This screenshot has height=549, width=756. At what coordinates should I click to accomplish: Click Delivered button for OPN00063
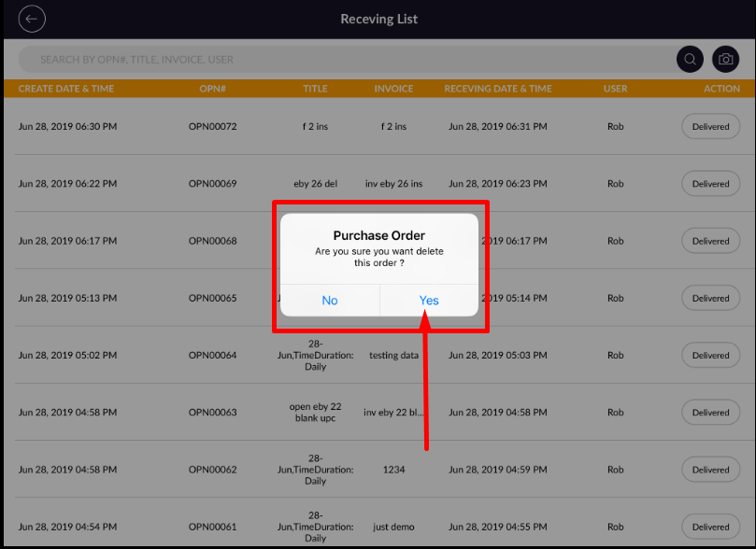[710, 413]
